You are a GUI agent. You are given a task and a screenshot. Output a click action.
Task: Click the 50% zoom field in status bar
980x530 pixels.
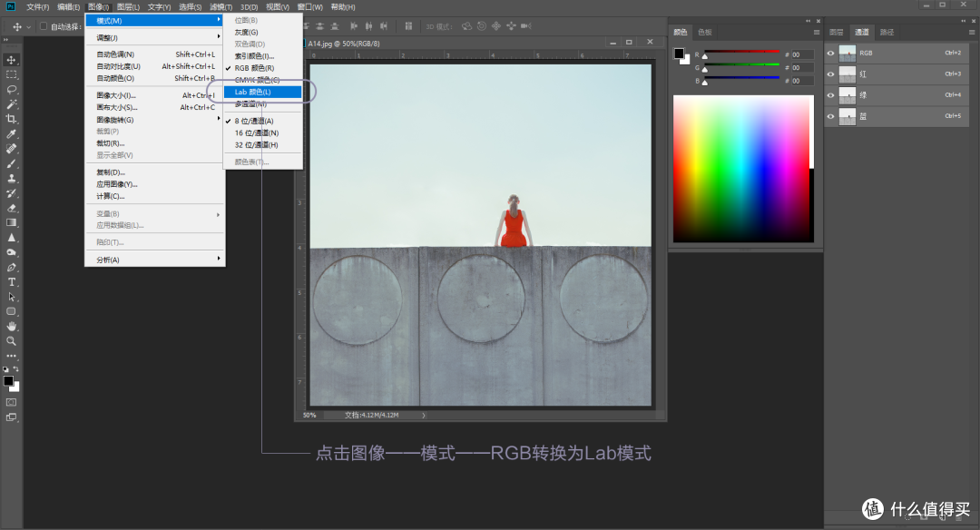309,415
